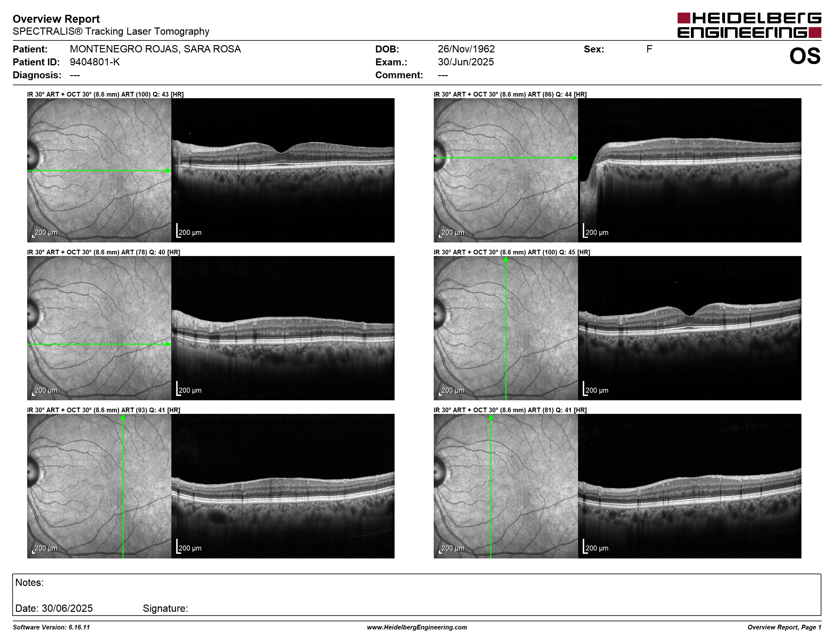The image size is (834, 644).
Task: Select Patient ID value 9404801-K
Action: (95, 62)
